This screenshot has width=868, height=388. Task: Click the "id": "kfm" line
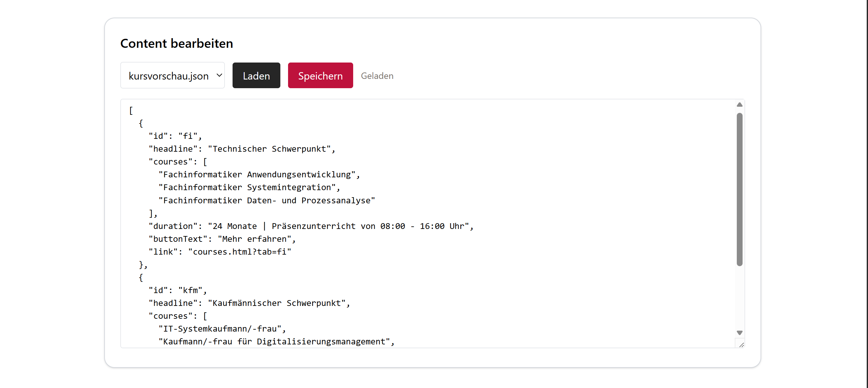pyautogui.click(x=177, y=290)
